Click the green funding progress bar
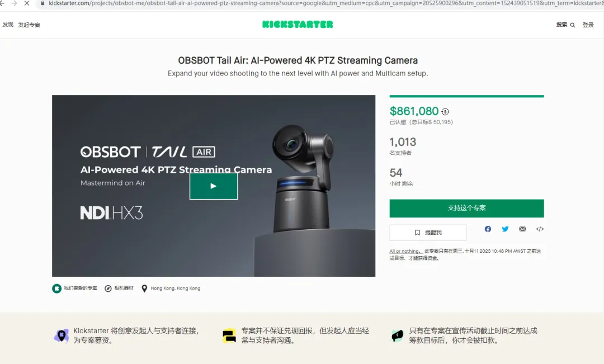604x364 pixels. click(x=466, y=96)
